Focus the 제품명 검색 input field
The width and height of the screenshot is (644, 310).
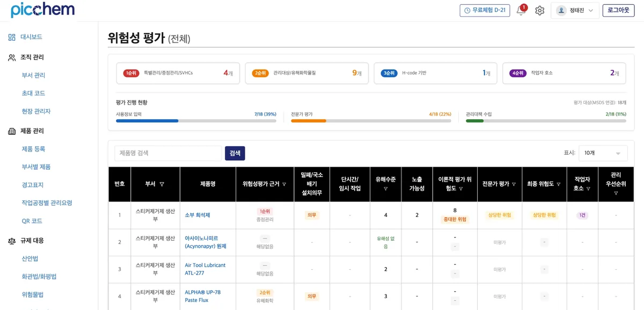click(168, 153)
